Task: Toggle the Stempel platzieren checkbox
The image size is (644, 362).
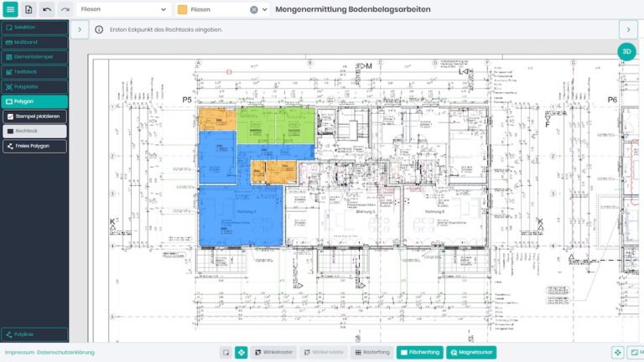Action: pos(11,116)
